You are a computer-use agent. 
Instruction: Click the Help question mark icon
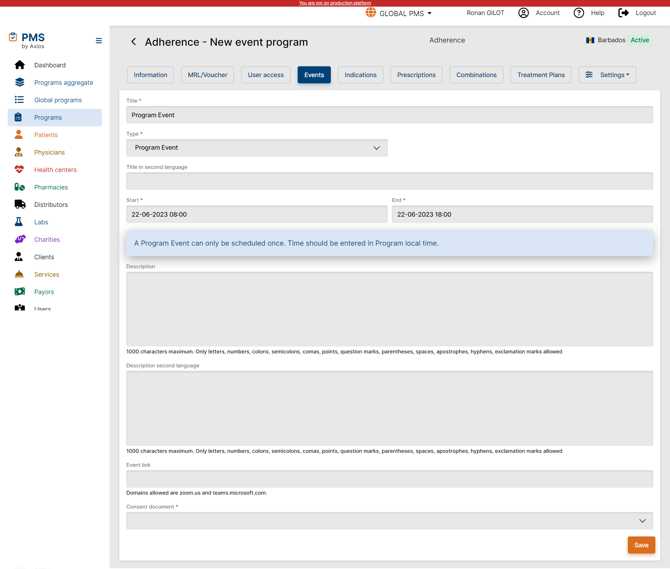tap(578, 13)
